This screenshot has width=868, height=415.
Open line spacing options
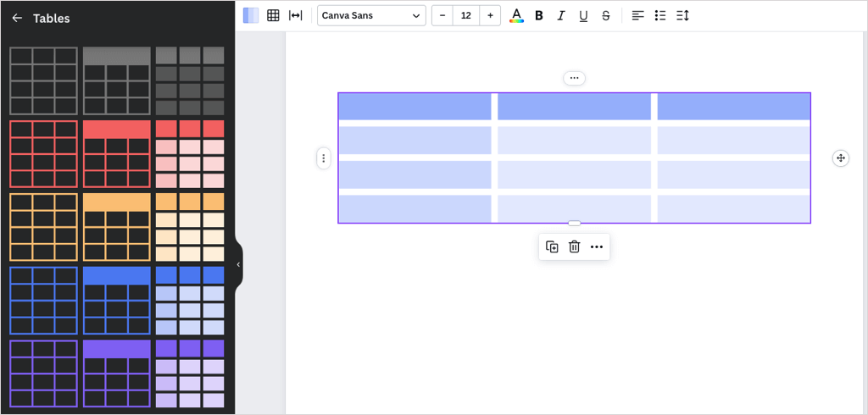(x=682, y=15)
